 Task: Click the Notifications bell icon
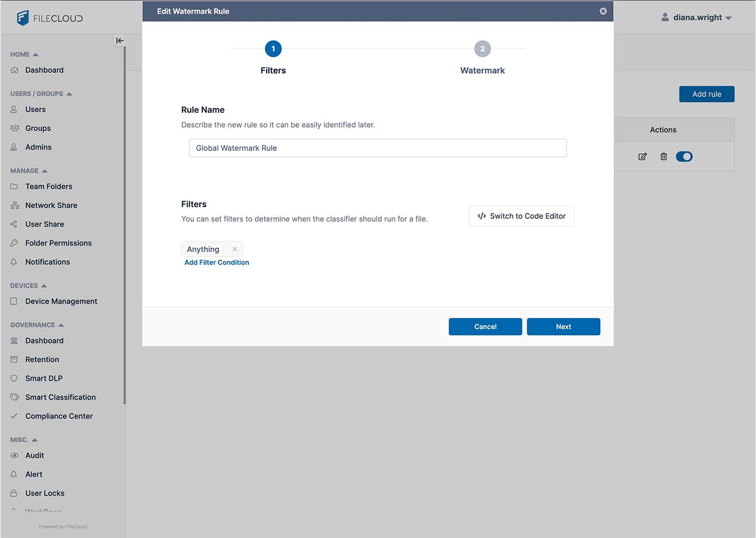click(x=15, y=262)
